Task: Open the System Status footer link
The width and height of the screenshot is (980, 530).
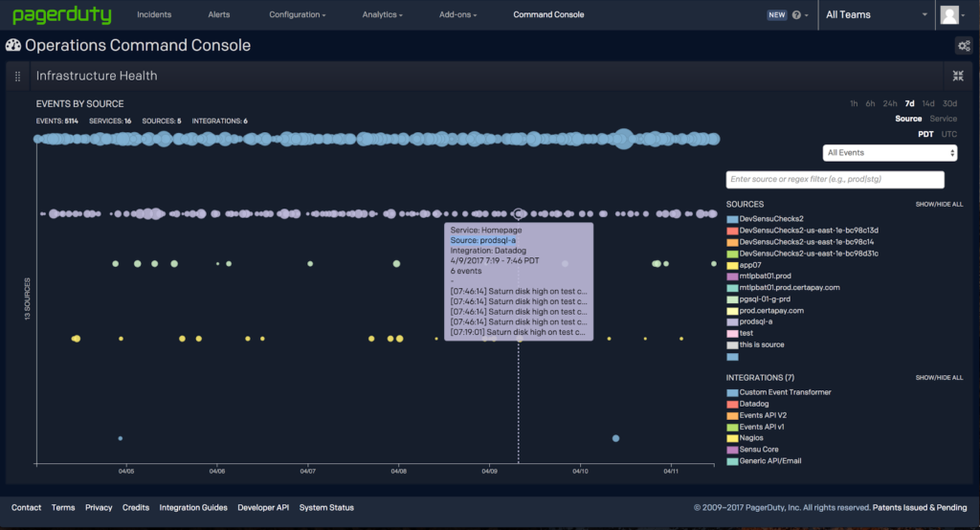Action: pyautogui.click(x=326, y=508)
